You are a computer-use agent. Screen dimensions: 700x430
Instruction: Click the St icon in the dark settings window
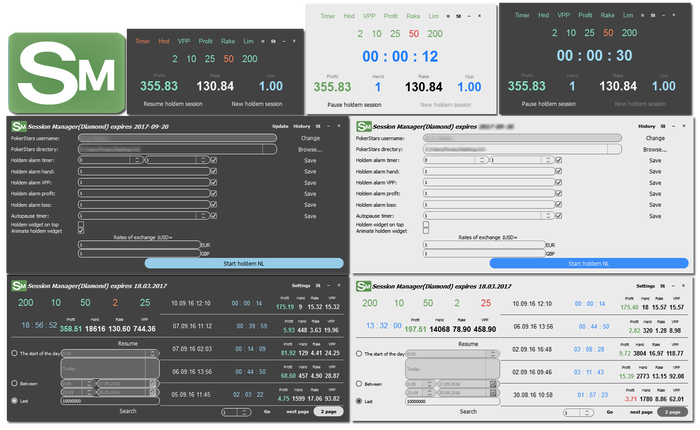tap(318, 126)
